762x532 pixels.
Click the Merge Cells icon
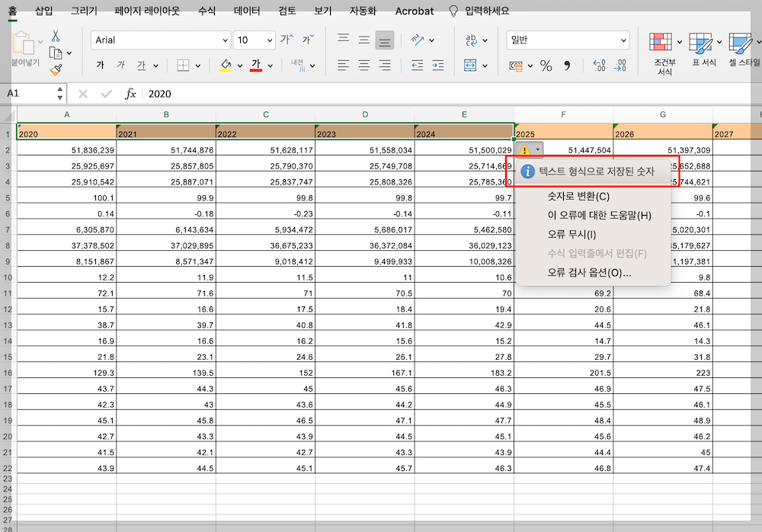[472, 66]
